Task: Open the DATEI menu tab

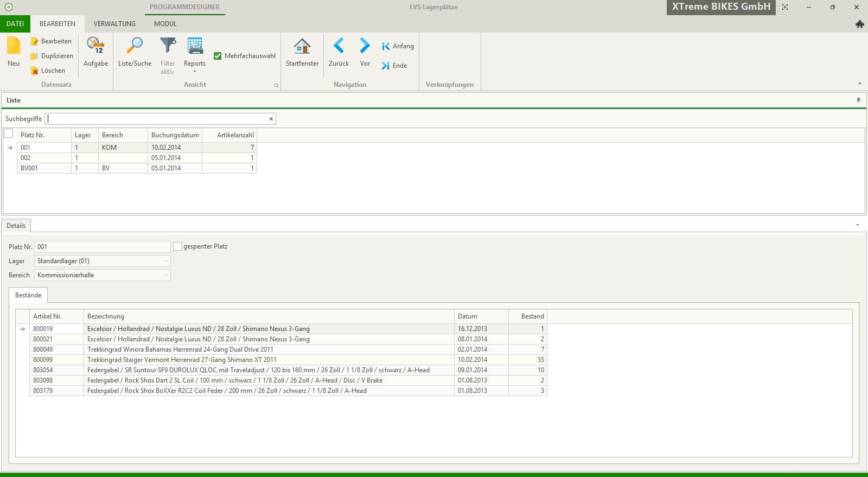Action: 15,24
